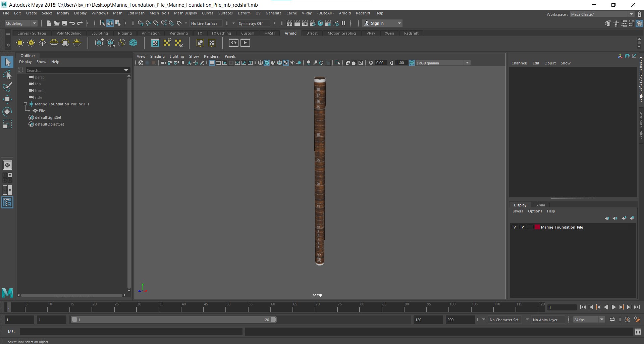Click the red color swatch of Marine_Foundation_Pile layer
This screenshot has width=644, height=344.
pyautogui.click(x=537, y=227)
